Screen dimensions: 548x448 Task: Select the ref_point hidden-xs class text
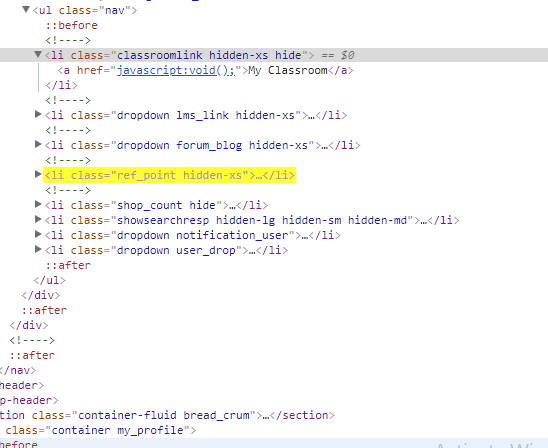pyautogui.click(x=179, y=175)
